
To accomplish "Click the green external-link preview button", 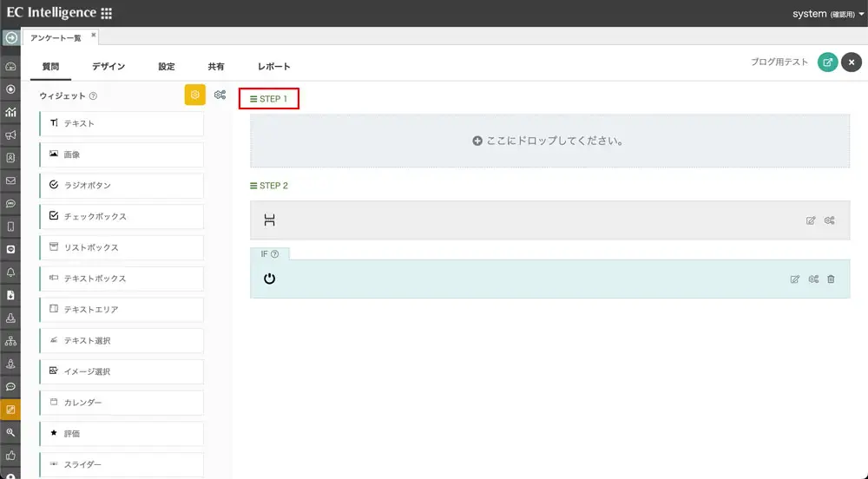I will click(828, 62).
